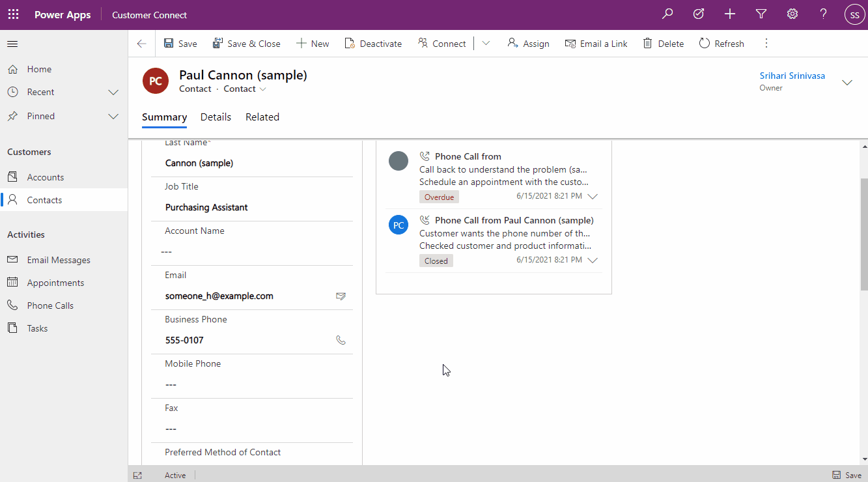Click the email icon beside someone_h@example.com
This screenshot has width=868, height=482.
tap(341, 296)
